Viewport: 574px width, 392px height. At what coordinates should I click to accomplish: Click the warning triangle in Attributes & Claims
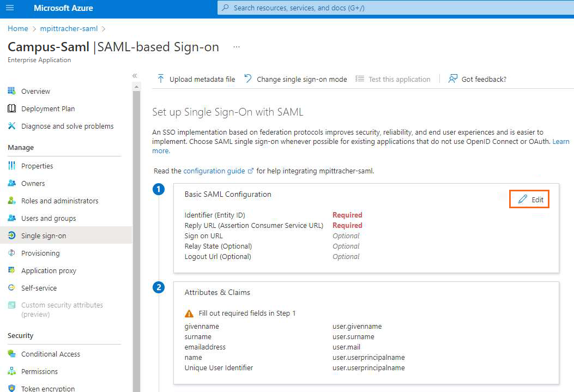coord(189,313)
